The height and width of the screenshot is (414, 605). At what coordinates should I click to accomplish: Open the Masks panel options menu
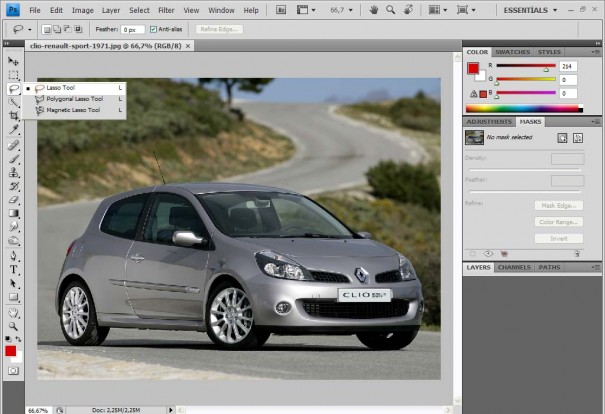(x=595, y=122)
